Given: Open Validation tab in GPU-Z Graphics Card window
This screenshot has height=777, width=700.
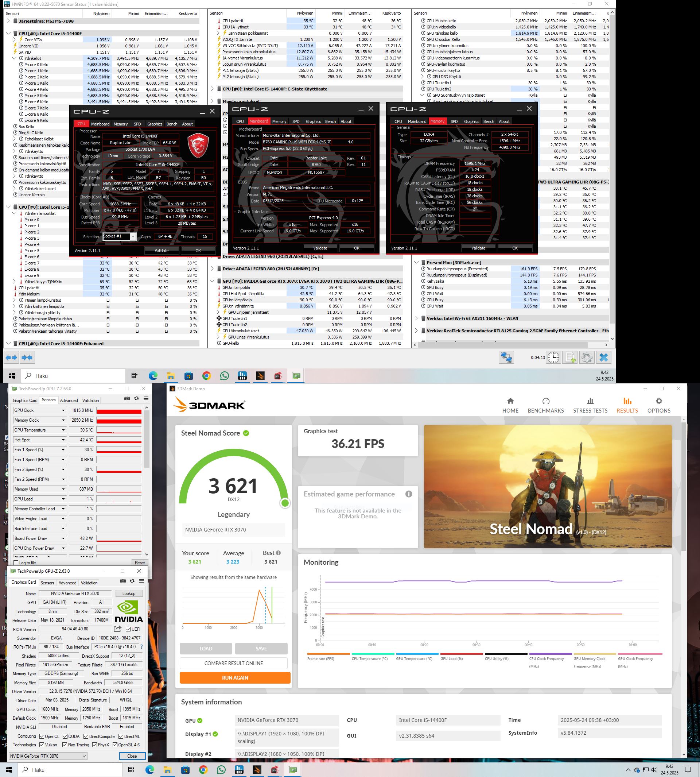Looking at the screenshot, I should point(89,583).
